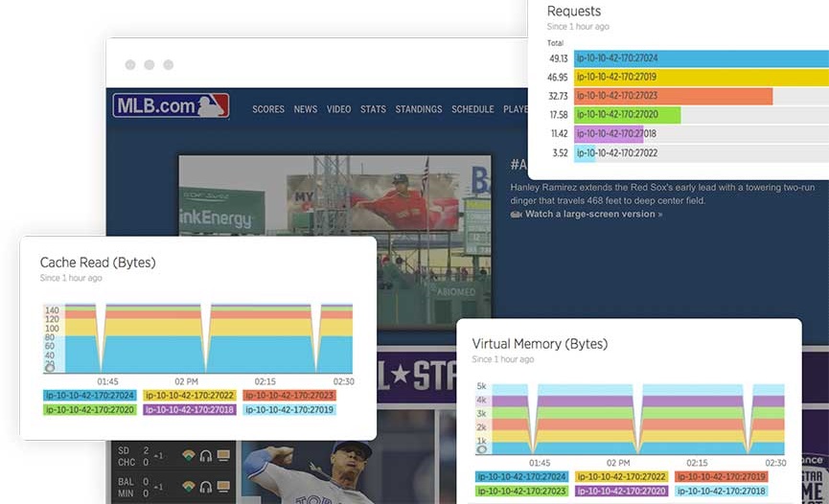Screen dimensions: 829x504
Task: Click purple 27018 bar in Requests card
Action: [x=609, y=134]
